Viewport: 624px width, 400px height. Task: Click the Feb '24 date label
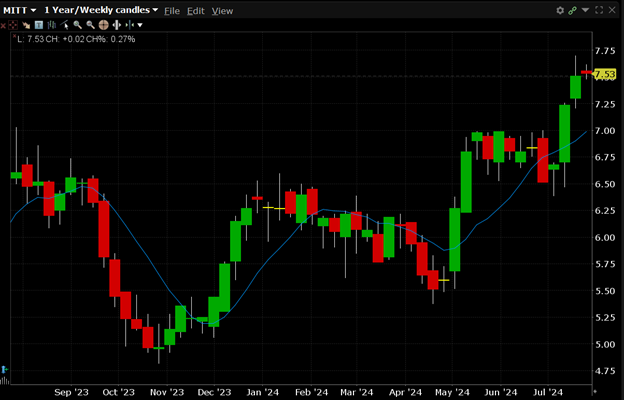coord(311,392)
